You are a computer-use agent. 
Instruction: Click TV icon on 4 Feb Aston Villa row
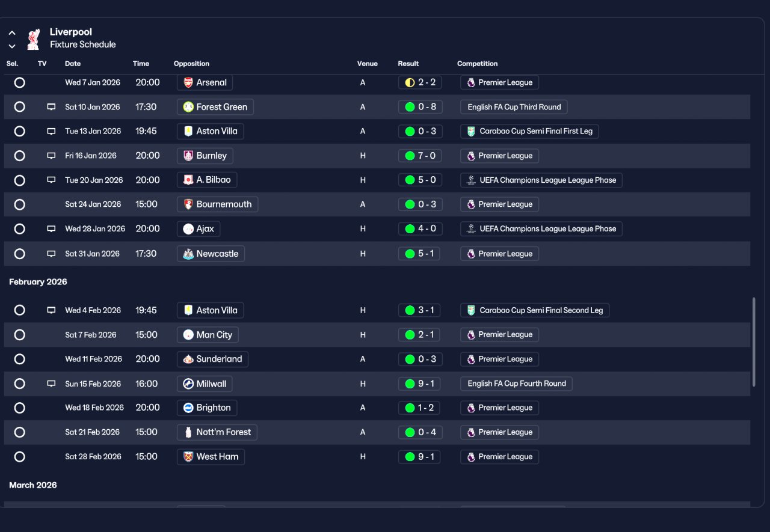pos(51,310)
